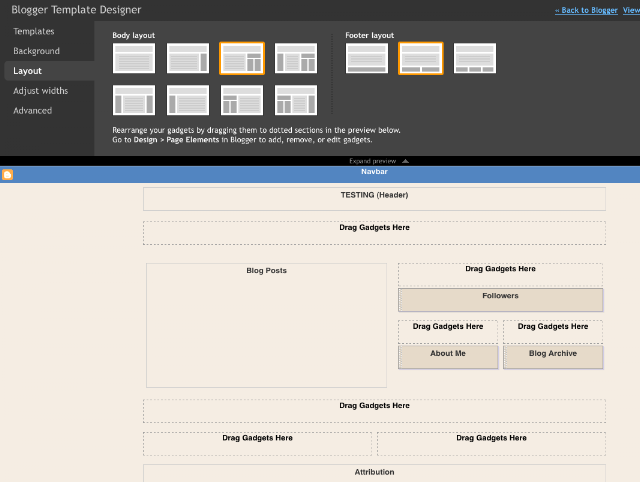Select body layout with left sidebar only
This screenshot has width=640, height=482.
pos(188,100)
